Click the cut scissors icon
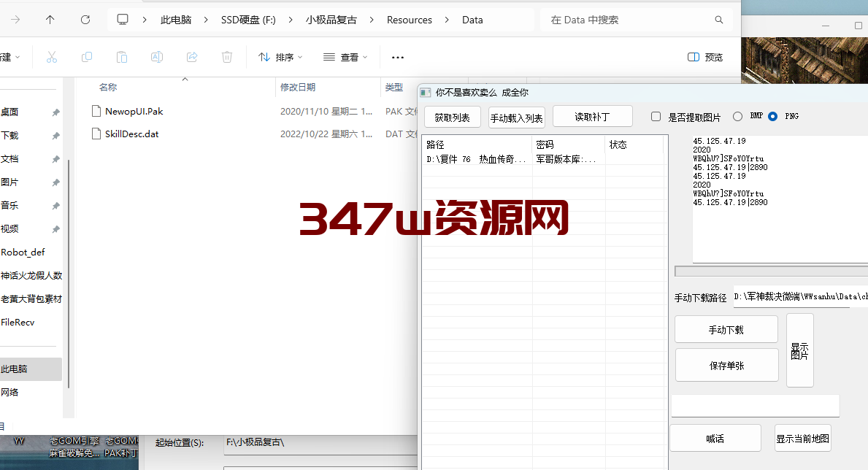868x470 pixels. click(52, 57)
